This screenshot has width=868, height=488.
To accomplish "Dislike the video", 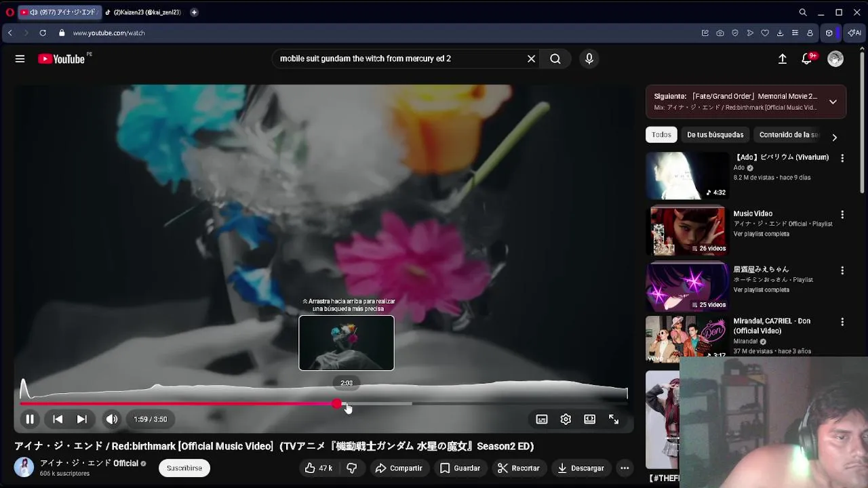I will click(x=351, y=468).
